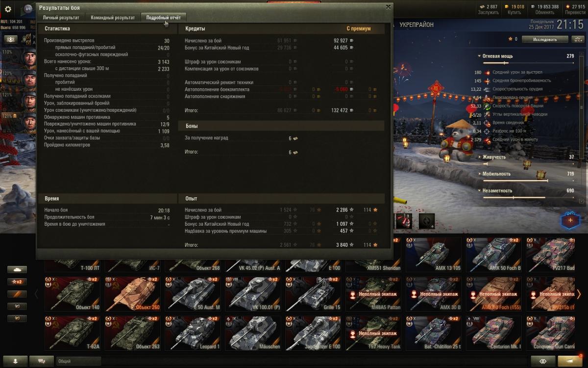Click Купить under gold balance

point(515,13)
